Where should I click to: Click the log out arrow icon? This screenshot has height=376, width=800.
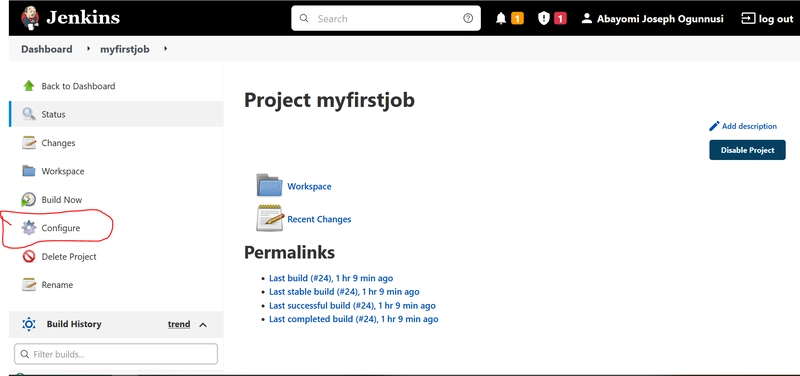click(x=747, y=19)
